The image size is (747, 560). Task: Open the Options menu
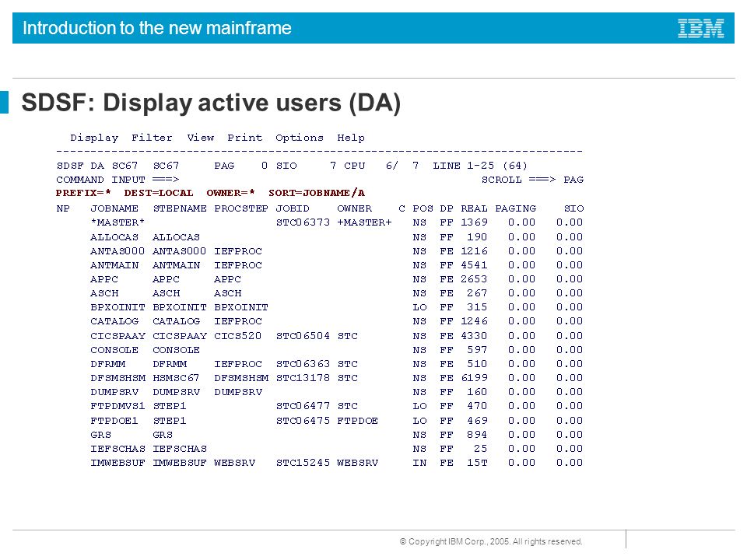pos(299,138)
